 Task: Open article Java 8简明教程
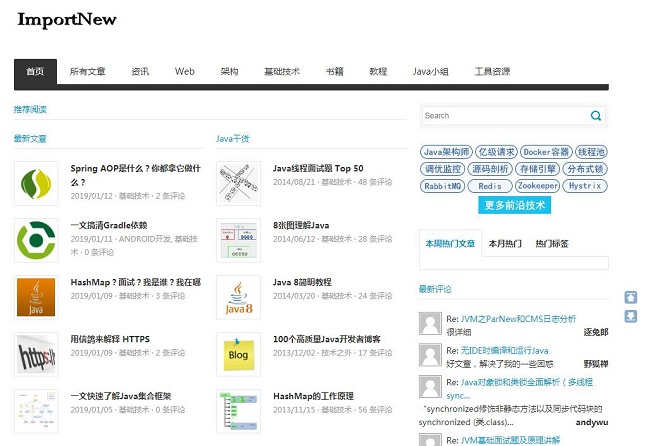302,282
